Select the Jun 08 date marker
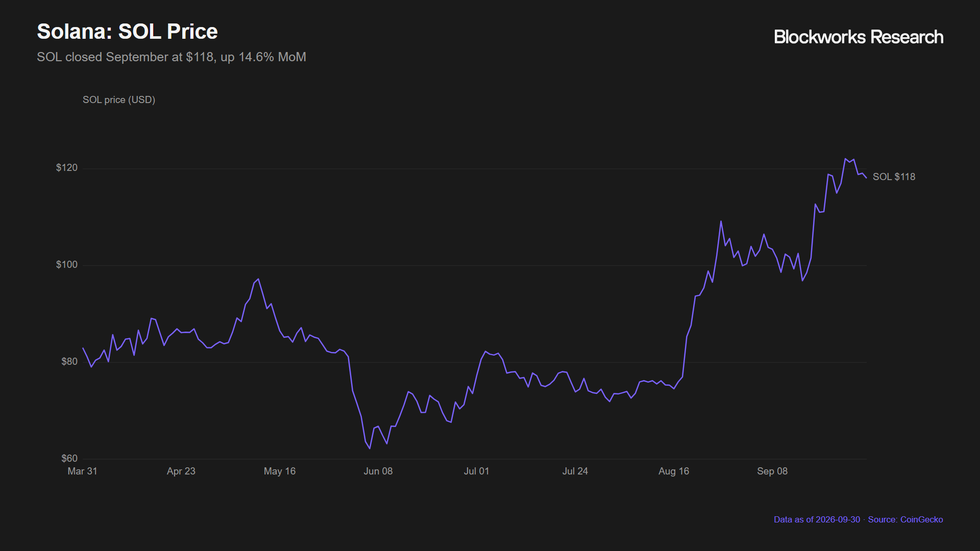This screenshot has width=980, height=551. tap(378, 471)
